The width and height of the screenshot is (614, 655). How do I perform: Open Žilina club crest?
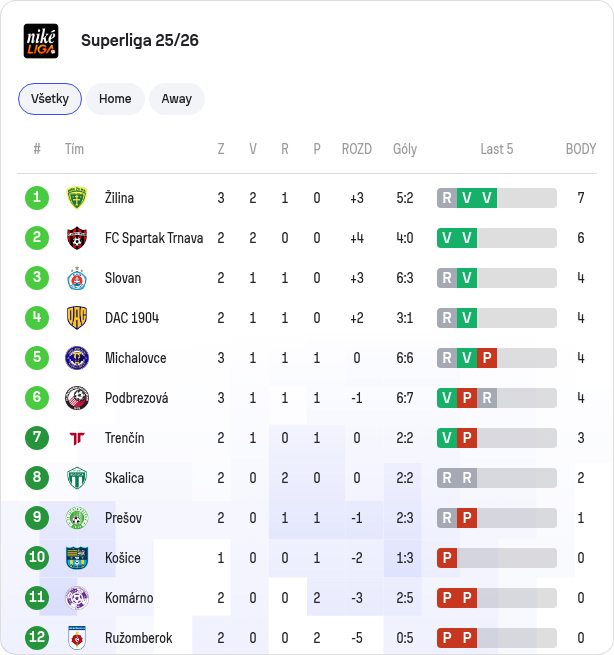pos(77,198)
